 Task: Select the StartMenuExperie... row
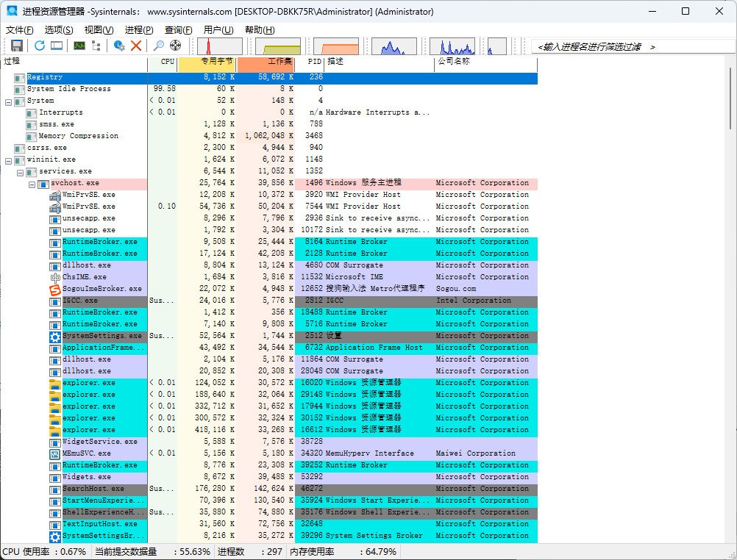269,500
